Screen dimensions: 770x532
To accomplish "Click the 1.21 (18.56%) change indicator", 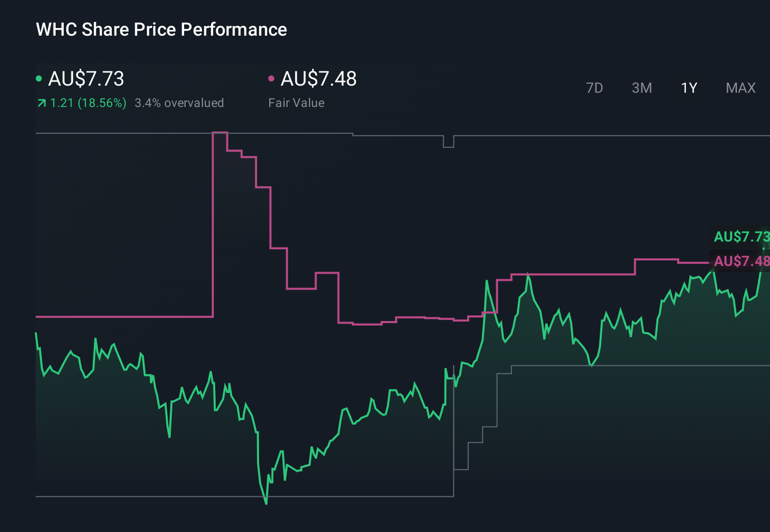I will coord(88,103).
